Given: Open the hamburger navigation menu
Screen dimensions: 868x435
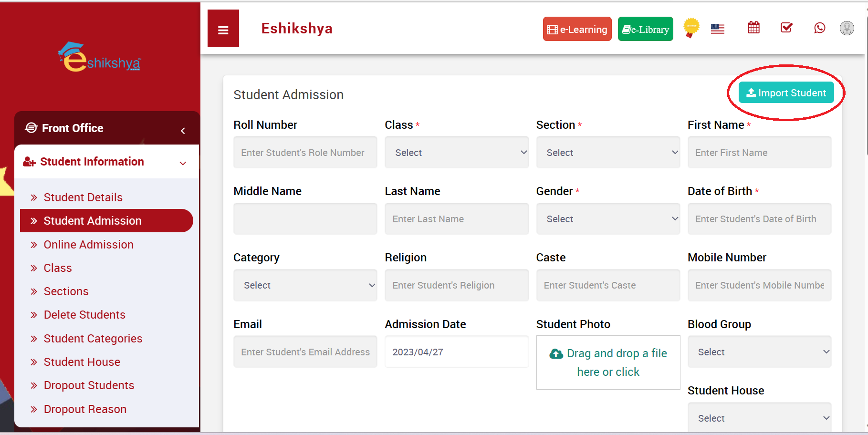Looking at the screenshot, I should click(x=223, y=29).
